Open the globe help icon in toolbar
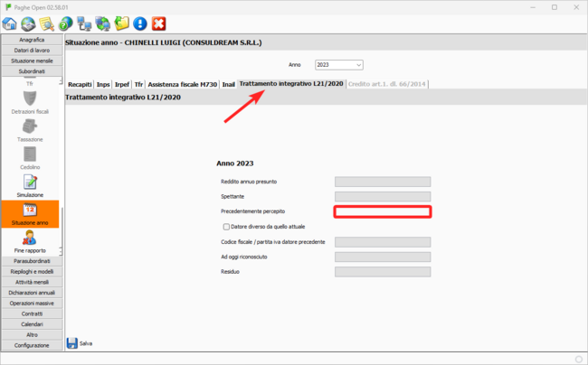This screenshot has height=365, width=588. pos(66,23)
